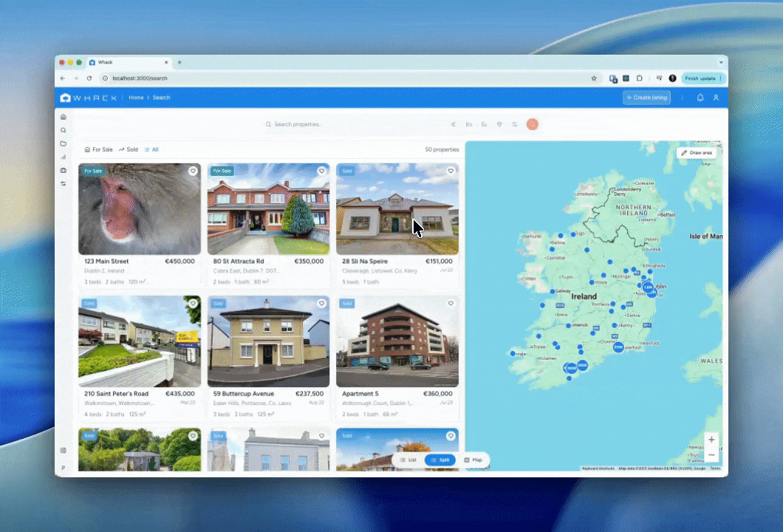Image resolution: width=783 pixels, height=532 pixels.
Task: Click the Search properties input field
Action: tap(355, 124)
